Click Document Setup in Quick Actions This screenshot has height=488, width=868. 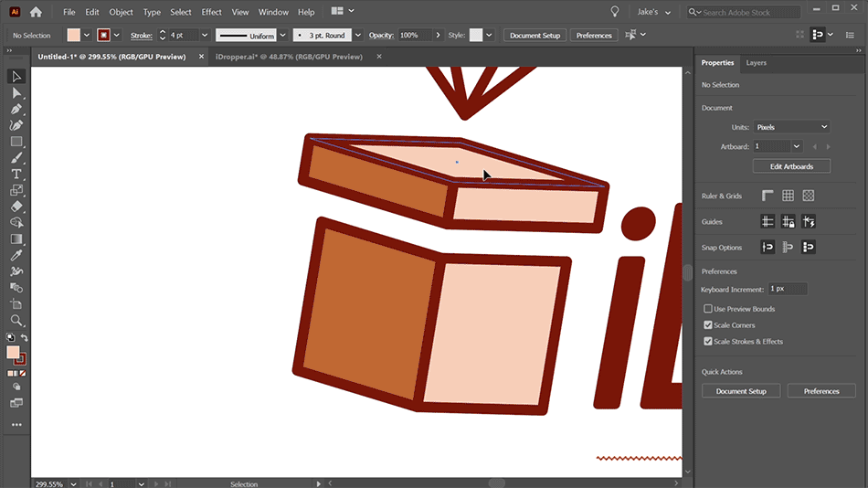tap(741, 391)
